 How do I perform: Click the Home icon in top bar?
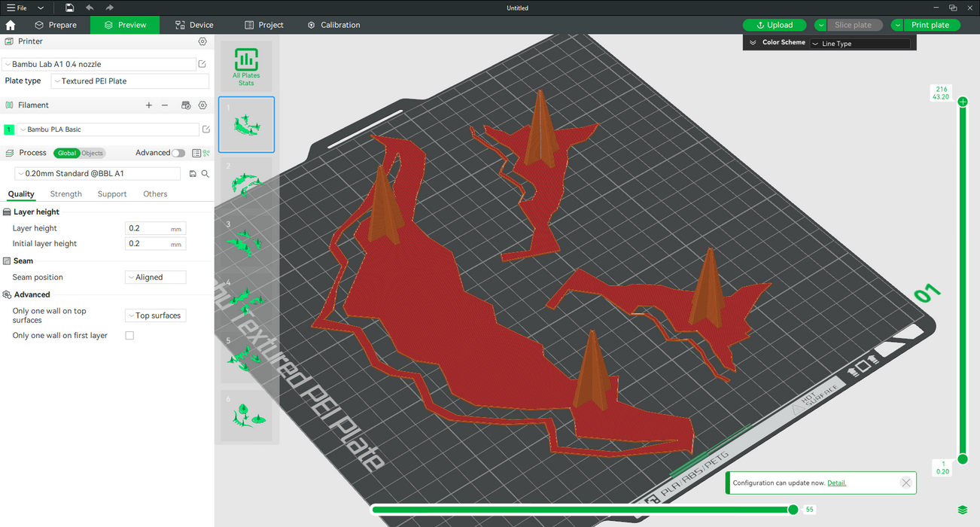pyautogui.click(x=11, y=25)
